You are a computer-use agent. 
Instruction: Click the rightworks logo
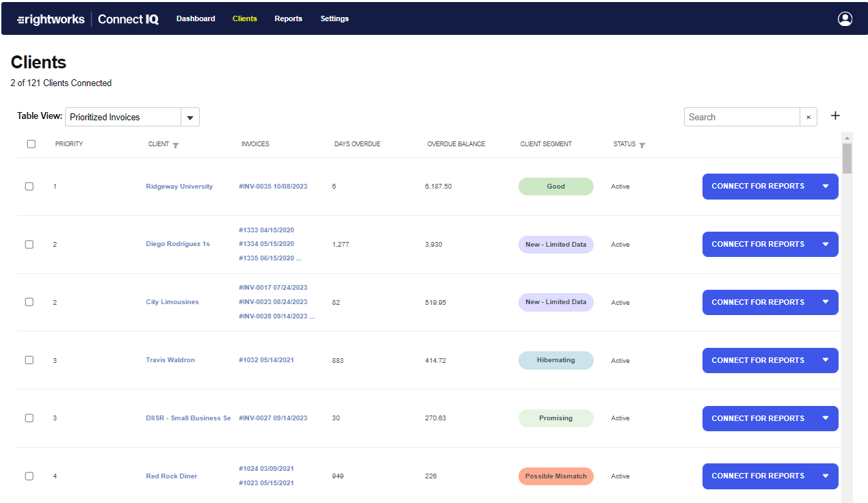pyautogui.click(x=51, y=18)
